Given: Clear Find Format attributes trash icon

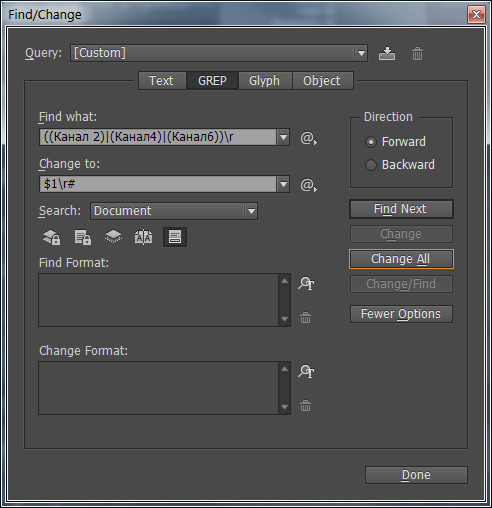Looking at the screenshot, I should pyautogui.click(x=305, y=318).
